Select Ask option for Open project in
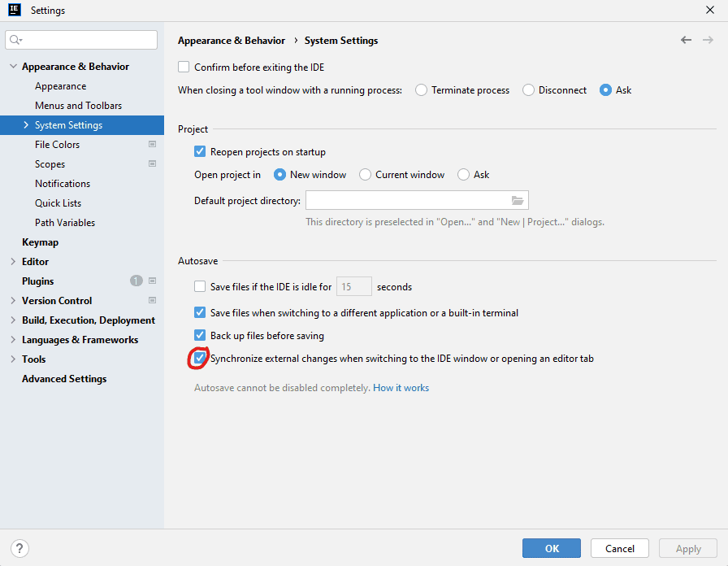The image size is (728, 566). tap(463, 174)
